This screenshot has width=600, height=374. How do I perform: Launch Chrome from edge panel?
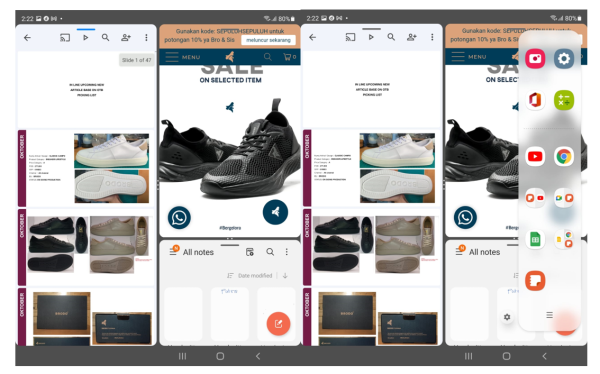point(564,157)
